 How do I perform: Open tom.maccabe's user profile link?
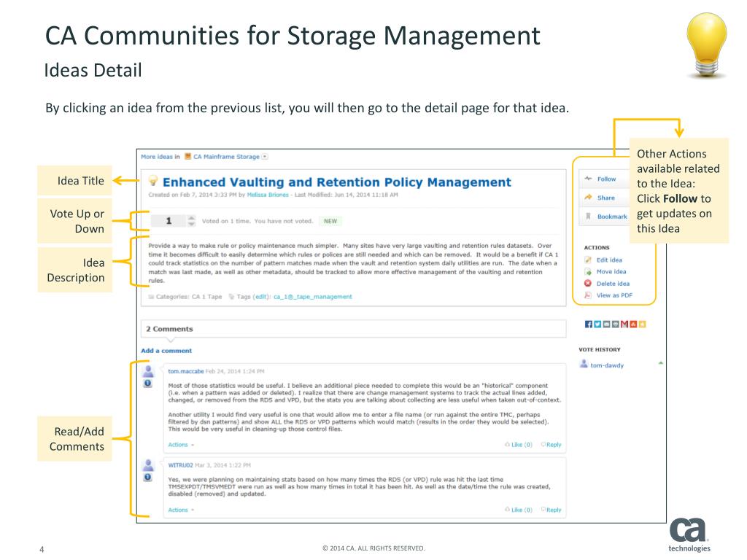tap(186, 371)
